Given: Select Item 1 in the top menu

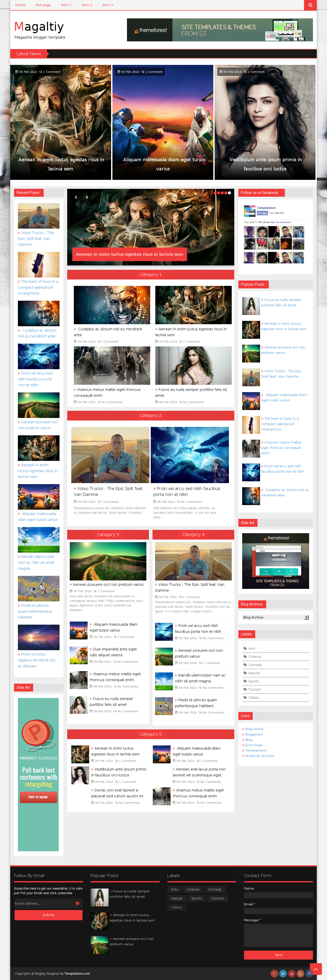Looking at the screenshot, I should point(66,5).
